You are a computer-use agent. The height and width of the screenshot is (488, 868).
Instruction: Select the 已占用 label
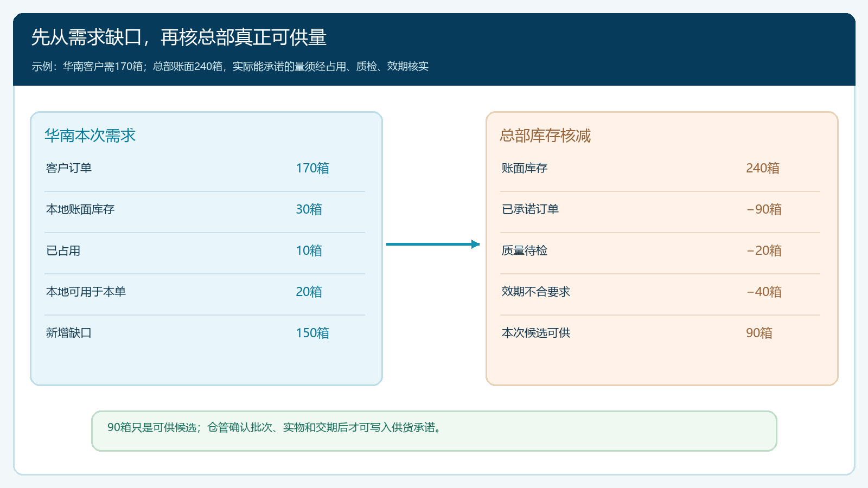[63, 251]
